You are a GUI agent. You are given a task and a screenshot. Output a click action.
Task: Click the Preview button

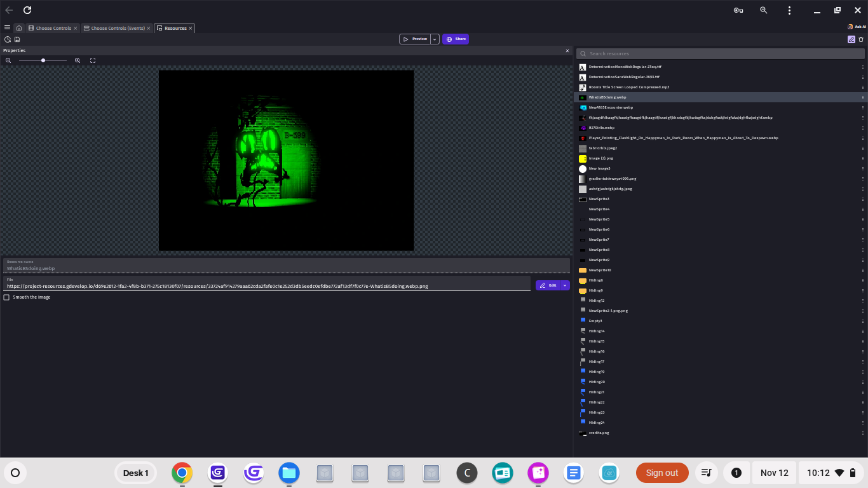pos(415,39)
